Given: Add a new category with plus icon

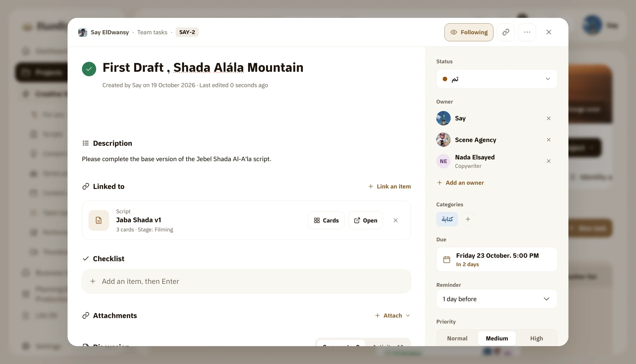Looking at the screenshot, I should [x=468, y=219].
